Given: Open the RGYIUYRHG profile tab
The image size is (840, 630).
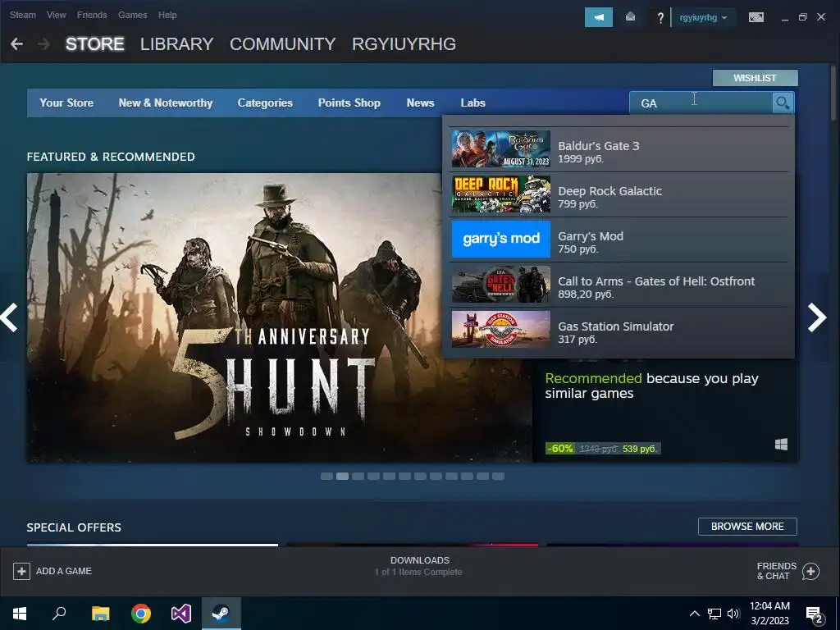Looking at the screenshot, I should tap(404, 44).
